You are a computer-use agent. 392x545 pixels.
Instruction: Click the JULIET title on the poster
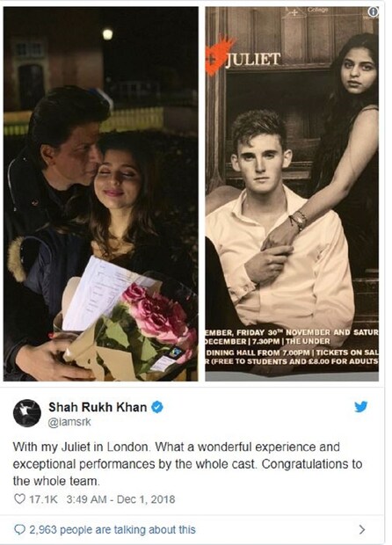(253, 60)
